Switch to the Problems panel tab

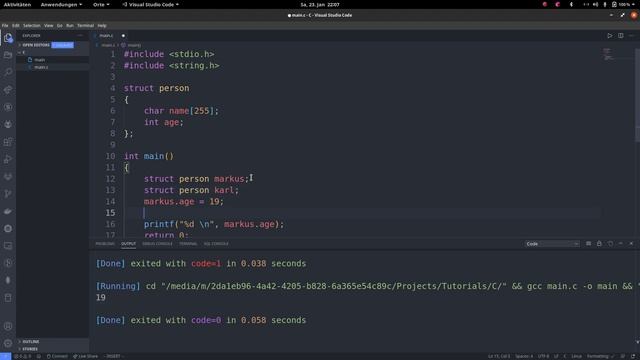pos(105,244)
